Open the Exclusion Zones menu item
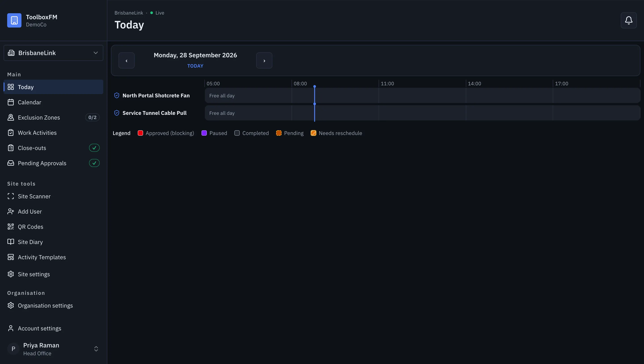The width and height of the screenshot is (644, 364). point(53,117)
